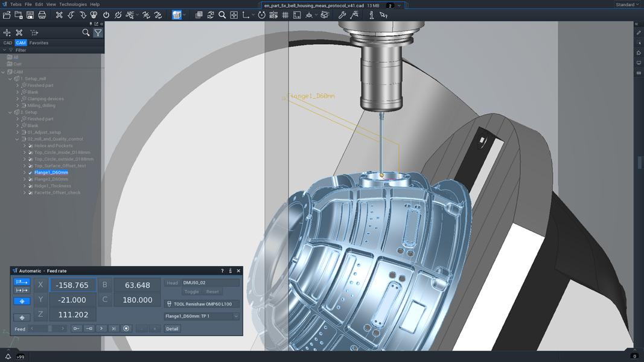Click the print icon in the toolbar
This screenshot has width=644, height=362.
click(x=42, y=15)
